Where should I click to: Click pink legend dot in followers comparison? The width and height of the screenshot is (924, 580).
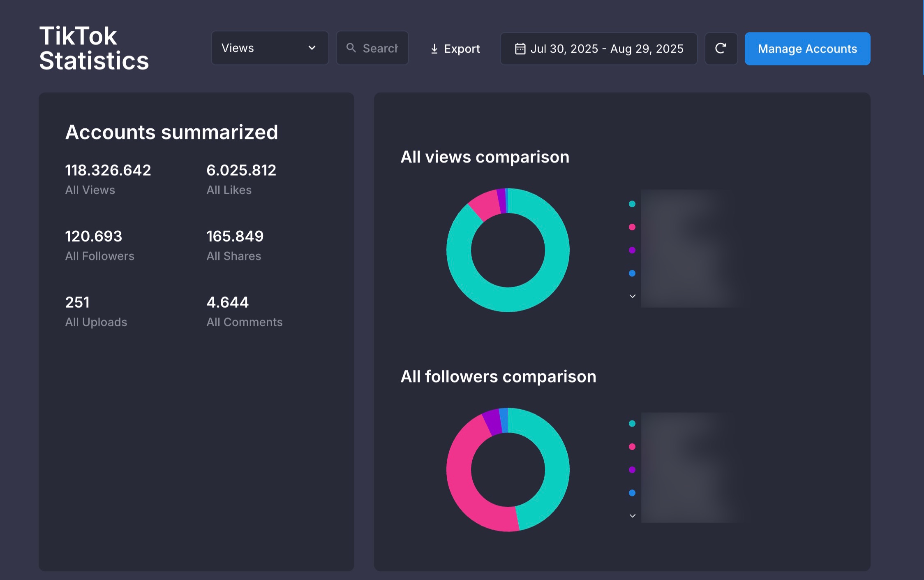[x=632, y=447]
